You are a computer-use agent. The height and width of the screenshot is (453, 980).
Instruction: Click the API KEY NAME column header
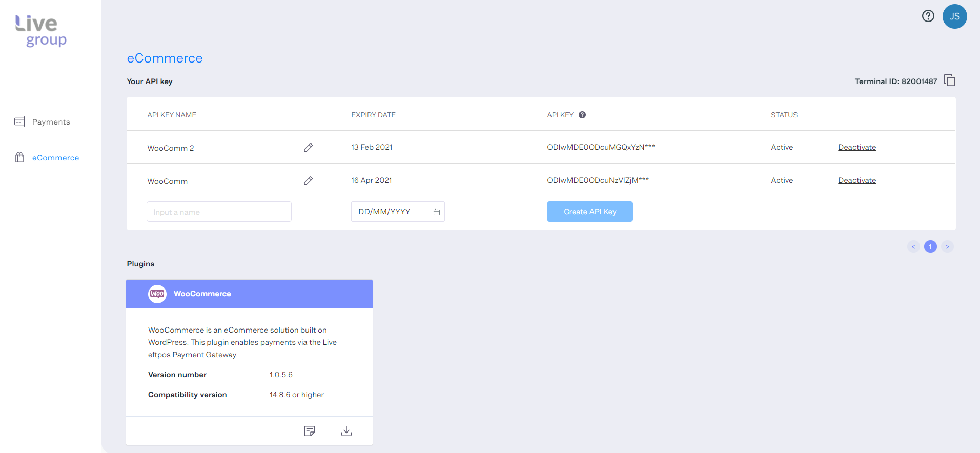coord(172,115)
